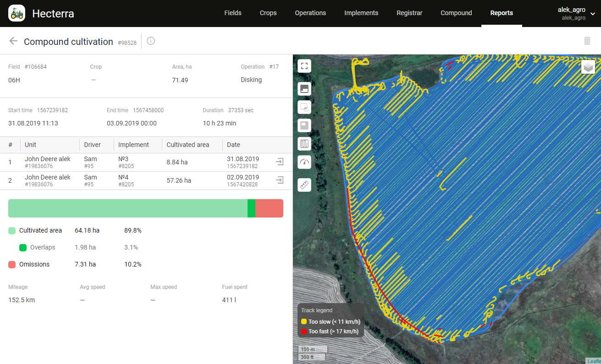Image resolution: width=601 pixels, height=364 pixels.
Task: Click the fullscreen map icon
Action: tap(304, 66)
